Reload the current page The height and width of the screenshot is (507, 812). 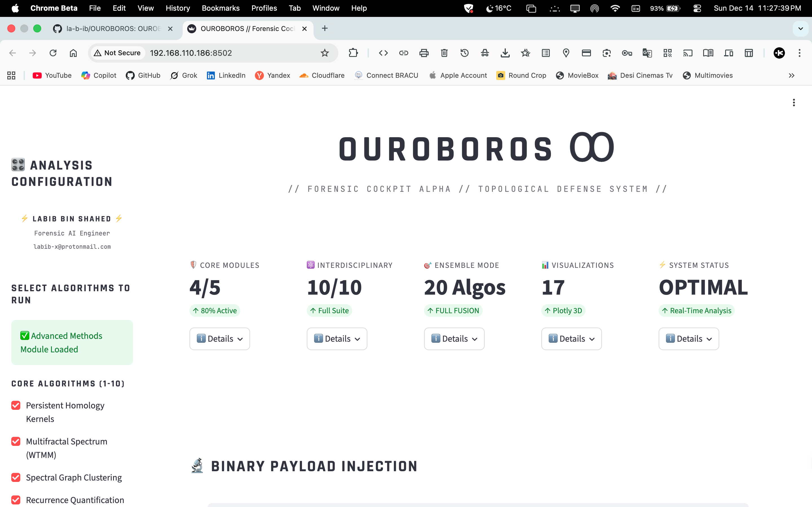[x=53, y=53]
